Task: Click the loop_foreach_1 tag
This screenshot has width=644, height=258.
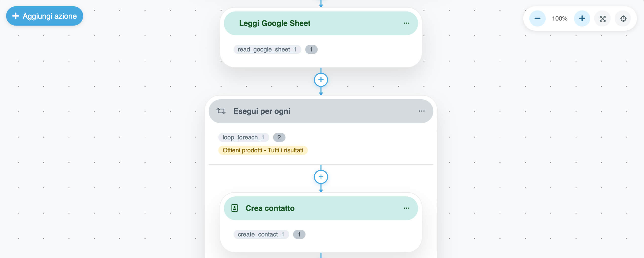Action: pos(243,137)
